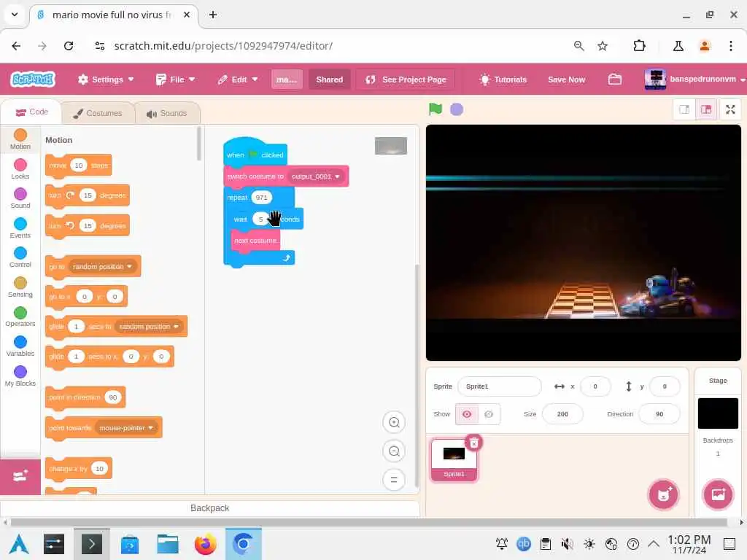Image resolution: width=747 pixels, height=560 pixels.
Task: Open Firefox from the taskbar
Action: click(x=205, y=544)
